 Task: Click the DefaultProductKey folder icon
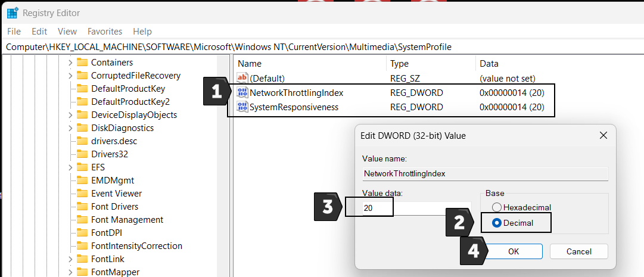point(83,89)
